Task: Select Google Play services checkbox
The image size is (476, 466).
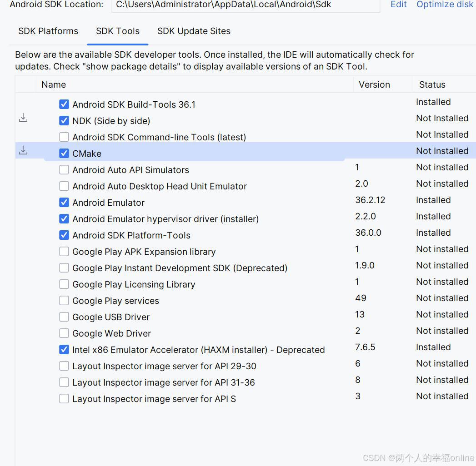Action: click(64, 301)
